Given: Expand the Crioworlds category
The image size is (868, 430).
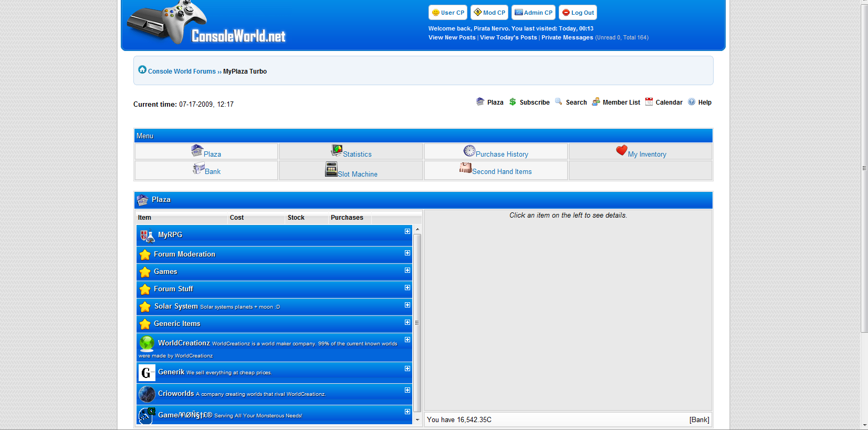Looking at the screenshot, I should tap(407, 390).
